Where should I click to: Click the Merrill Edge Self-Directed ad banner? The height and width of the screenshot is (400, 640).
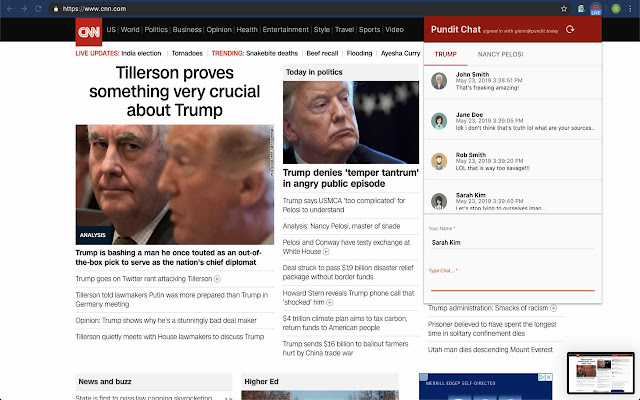(x=486, y=387)
